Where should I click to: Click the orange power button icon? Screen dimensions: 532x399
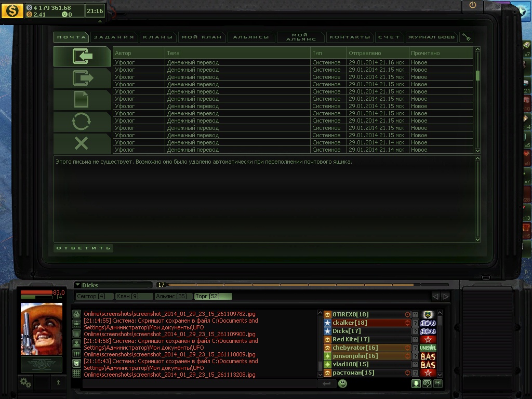click(x=473, y=5)
